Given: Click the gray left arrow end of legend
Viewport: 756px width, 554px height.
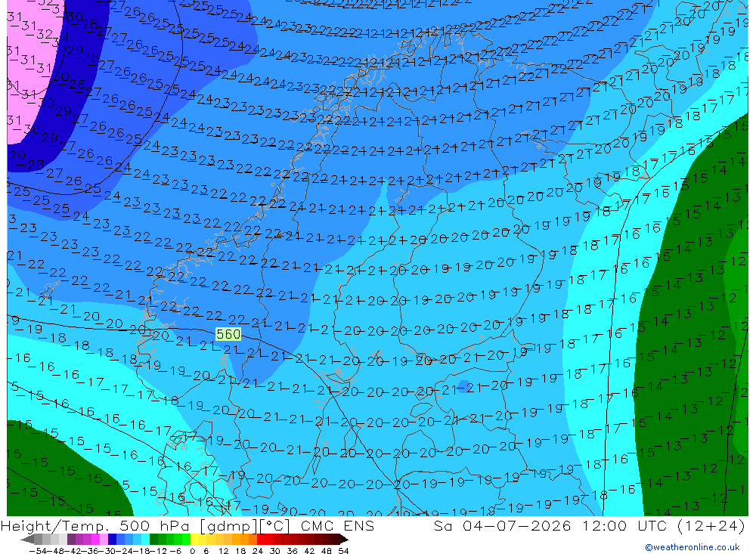Looking at the screenshot, I should [27, 539].
